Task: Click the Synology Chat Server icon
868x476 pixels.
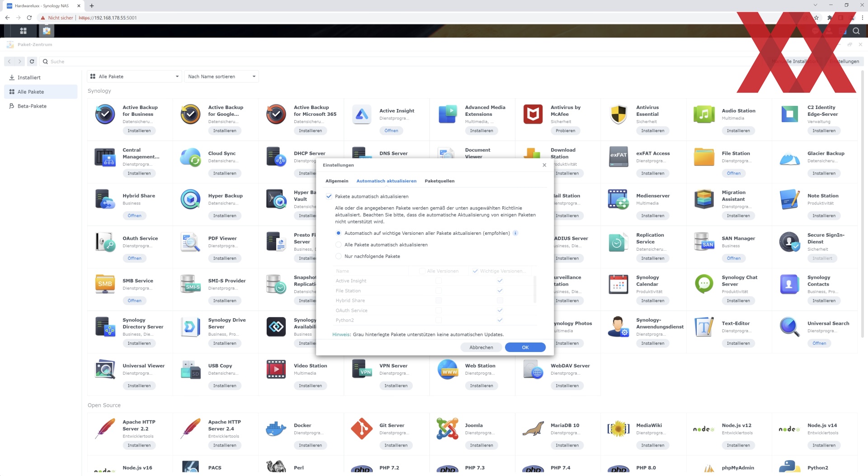Action: click(x=704, y=284)
